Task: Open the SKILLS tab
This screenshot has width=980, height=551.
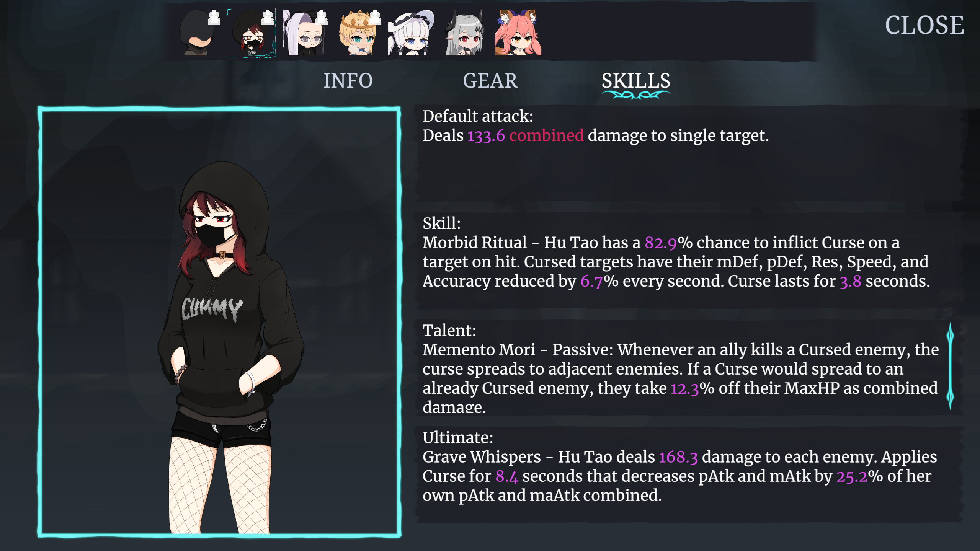Action: tap(636, 82)
